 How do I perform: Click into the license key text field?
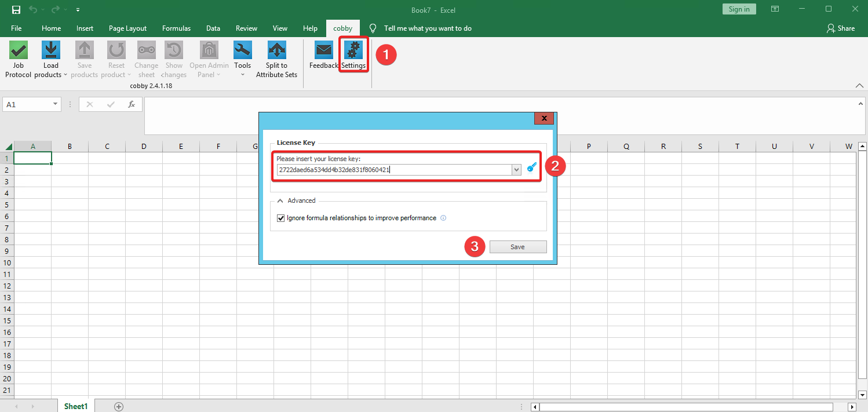(393, 169)
